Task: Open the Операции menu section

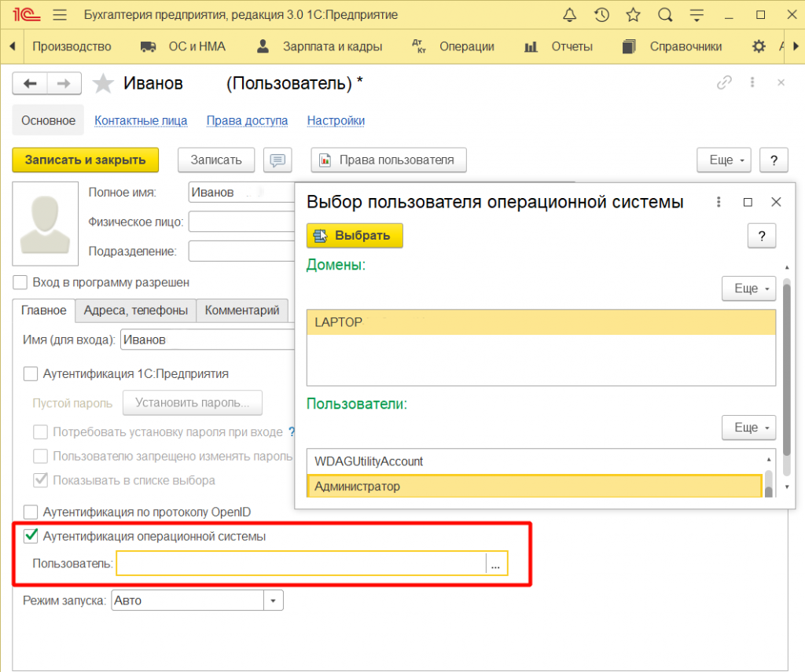Action: click(x=466, y=46)
